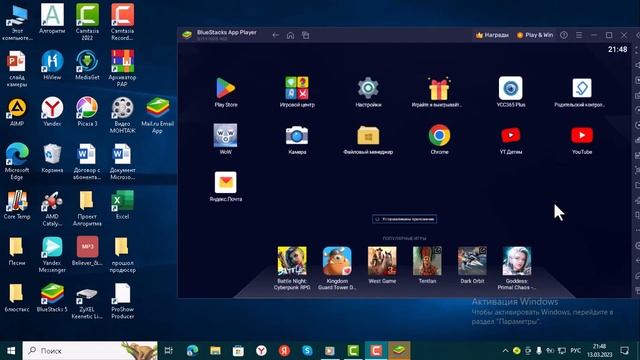Open the parental control app

tap(582, 88)
